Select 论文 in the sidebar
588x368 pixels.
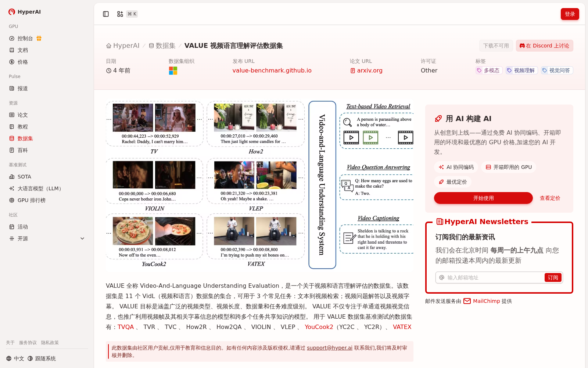47,115
